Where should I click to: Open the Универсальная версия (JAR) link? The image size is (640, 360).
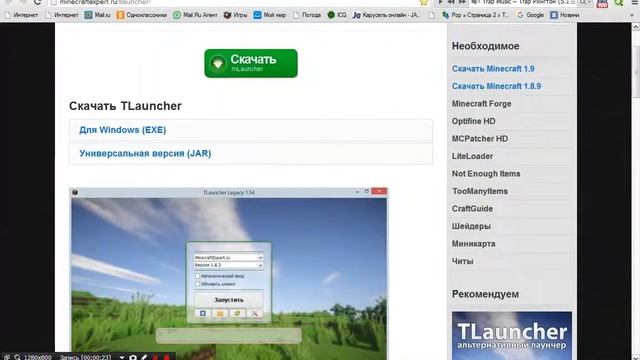(x=145, y=154)
